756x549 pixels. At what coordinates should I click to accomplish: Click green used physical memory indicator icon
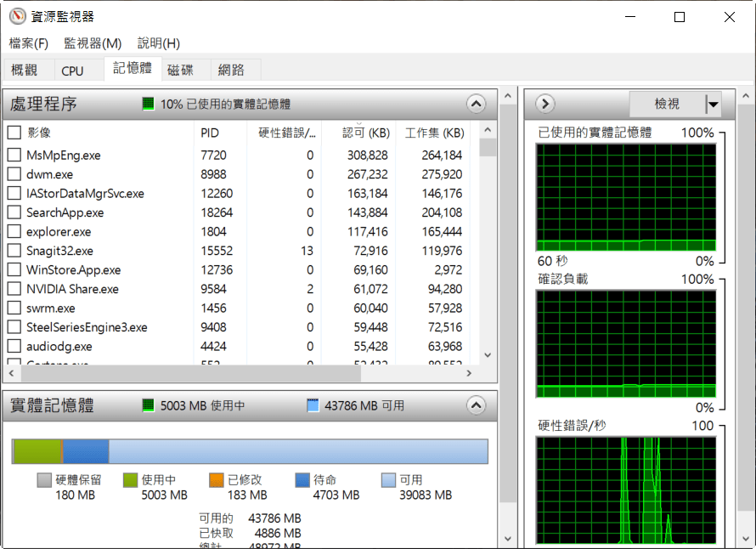coord(148,104)
